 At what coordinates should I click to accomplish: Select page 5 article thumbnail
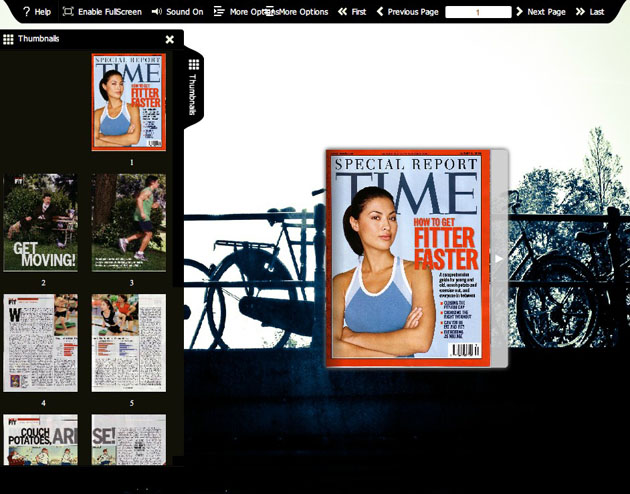pos(129,343)
